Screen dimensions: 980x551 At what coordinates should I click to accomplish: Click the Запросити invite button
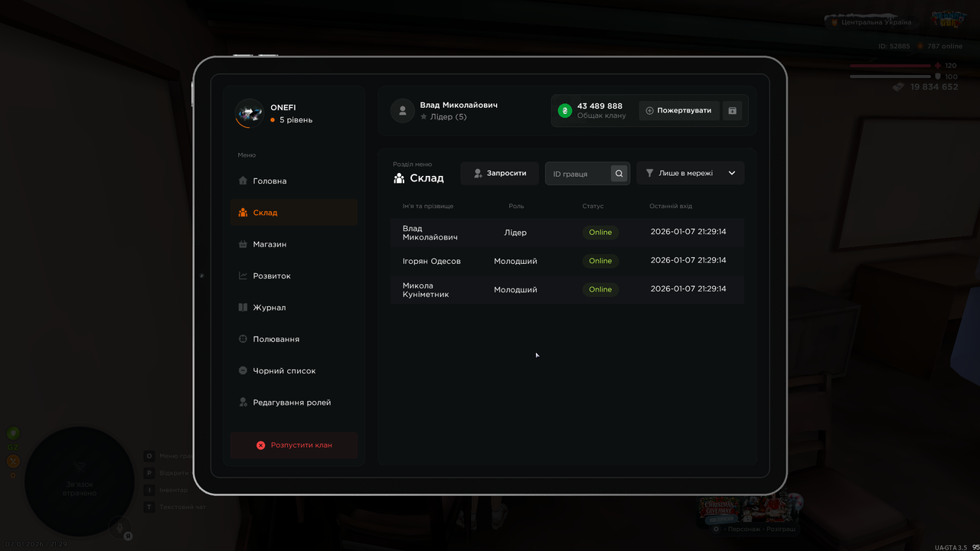click(500, 174)
